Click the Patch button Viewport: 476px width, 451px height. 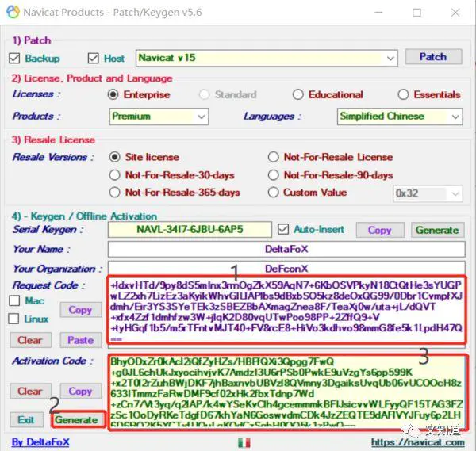point(433,57)
